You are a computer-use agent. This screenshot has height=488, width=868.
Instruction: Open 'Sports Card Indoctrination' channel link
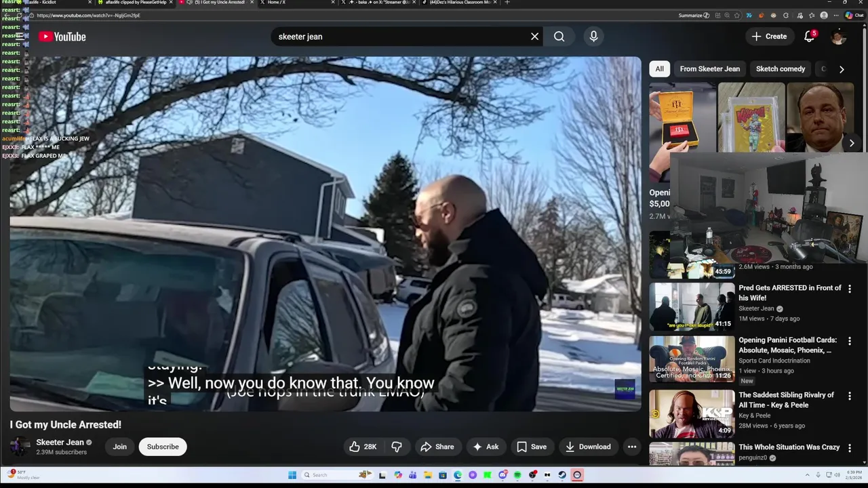pos(774,361)
